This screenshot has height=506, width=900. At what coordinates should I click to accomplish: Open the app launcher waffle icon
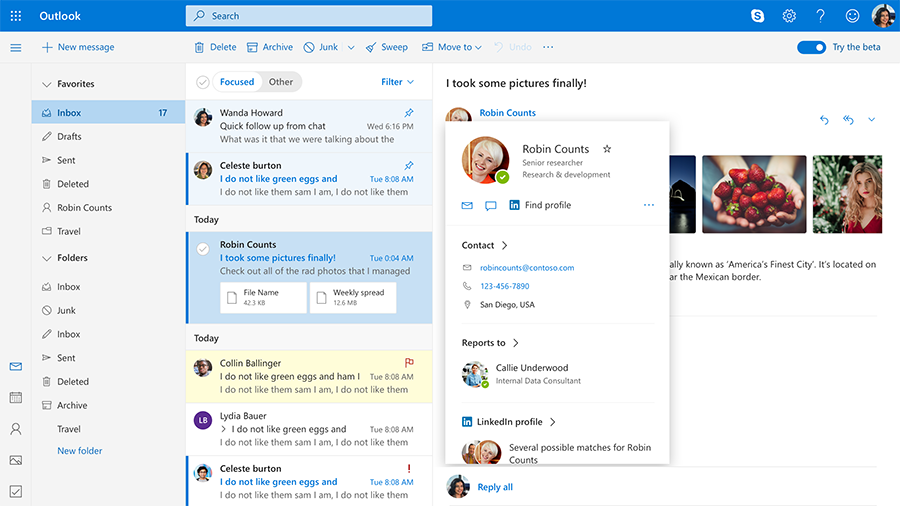click(x=15, y=16)
